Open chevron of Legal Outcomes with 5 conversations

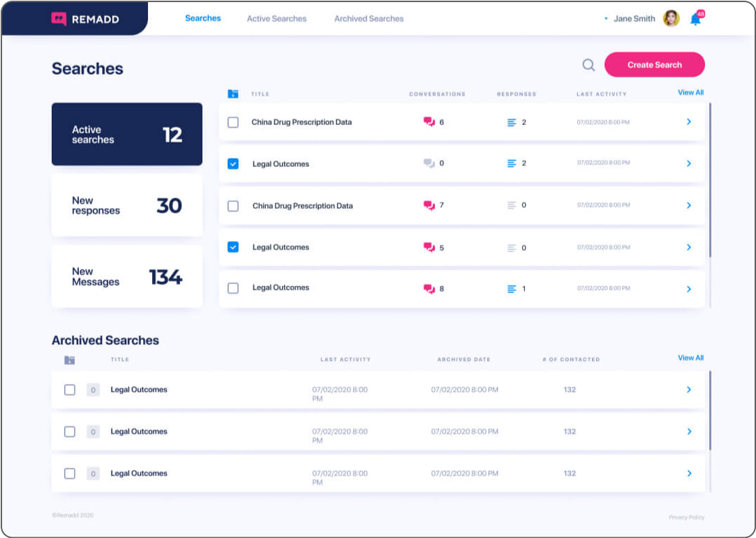(688, 248)
